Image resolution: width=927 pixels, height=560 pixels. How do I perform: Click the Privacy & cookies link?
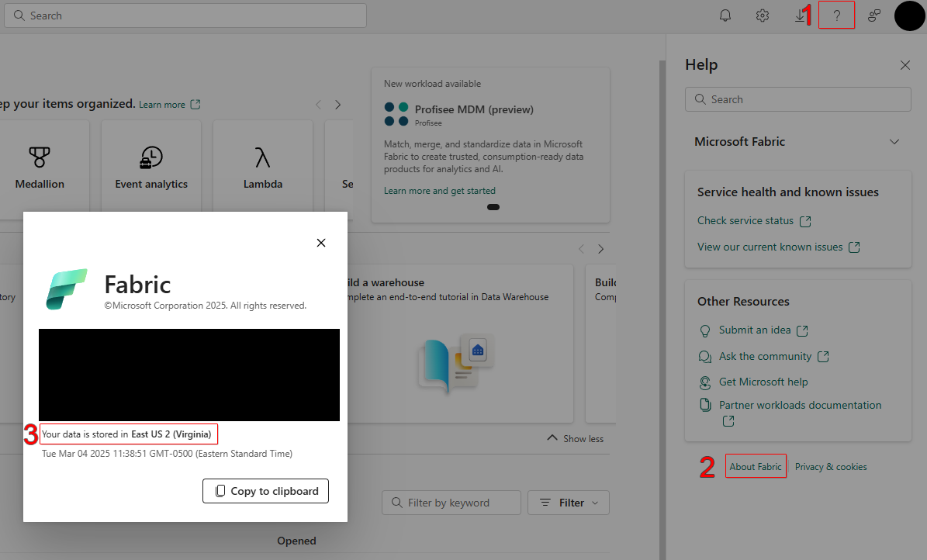coord(831,467)
